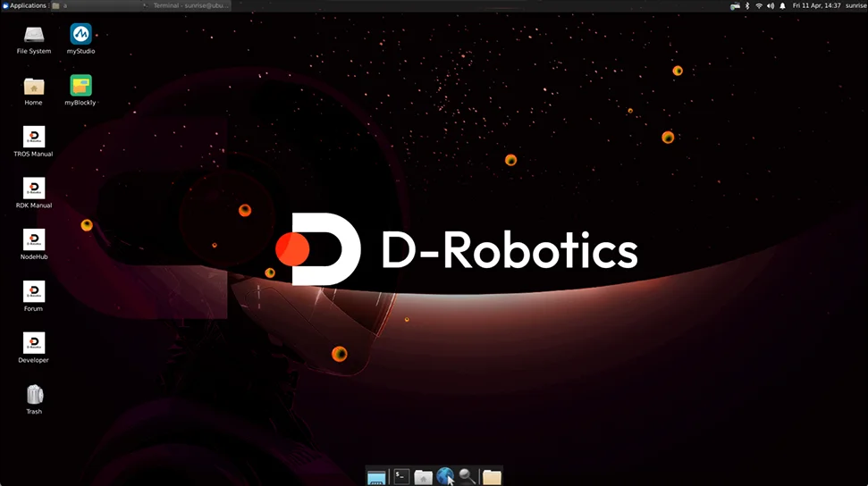
Task: Switch to the Terminal window in the taskbar
Action: [186, 5]
